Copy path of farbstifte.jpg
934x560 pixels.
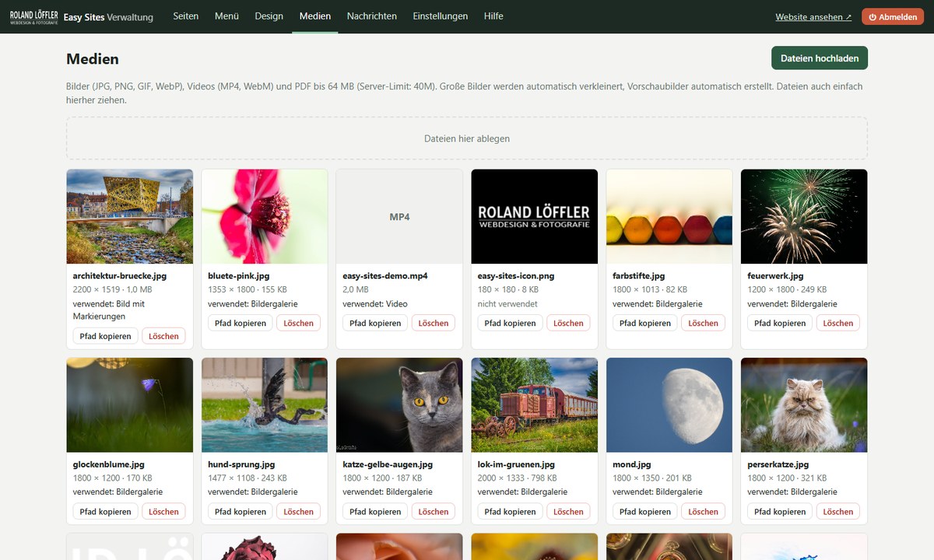(645, 323)
